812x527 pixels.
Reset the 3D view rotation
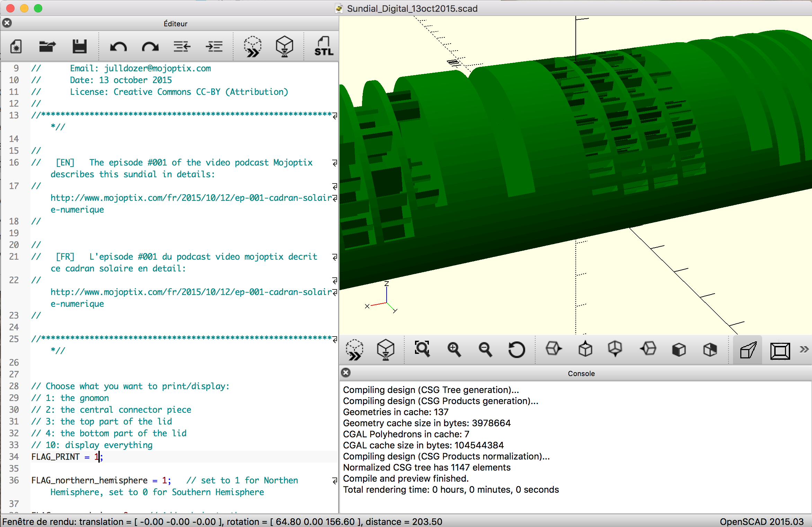click(517, 349)
